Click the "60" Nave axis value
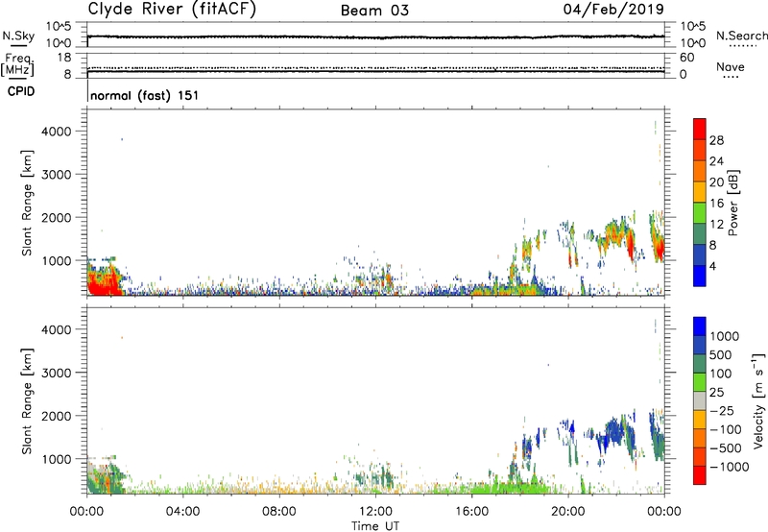The image size is (768, 532). coord(686,58)
